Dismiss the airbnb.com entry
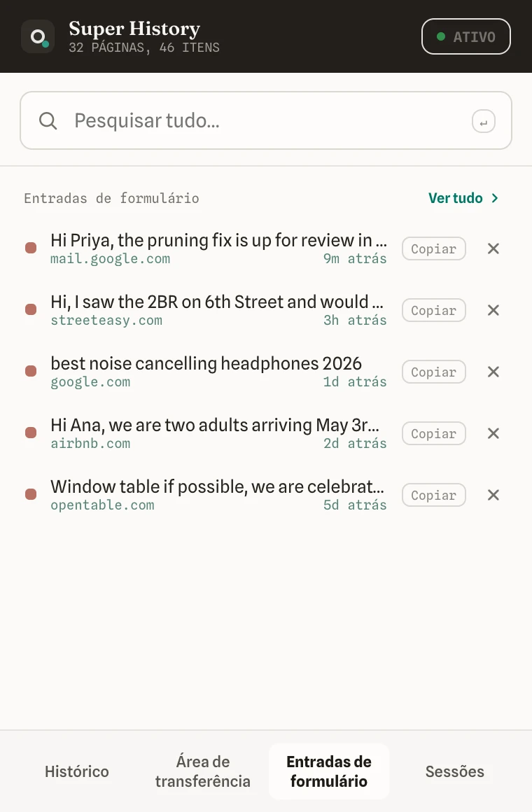 pyautogui.click(x=493, y=433)
